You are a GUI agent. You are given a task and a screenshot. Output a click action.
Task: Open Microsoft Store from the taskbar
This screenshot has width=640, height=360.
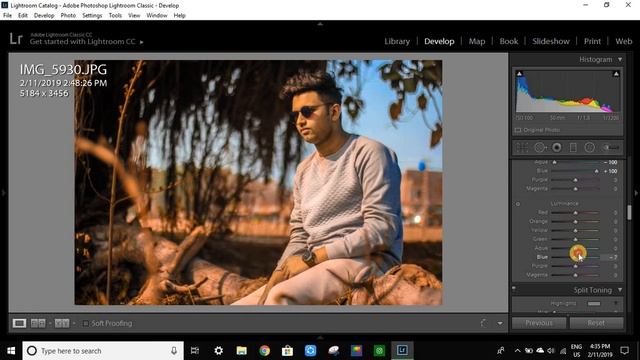[x=287, y=351]
